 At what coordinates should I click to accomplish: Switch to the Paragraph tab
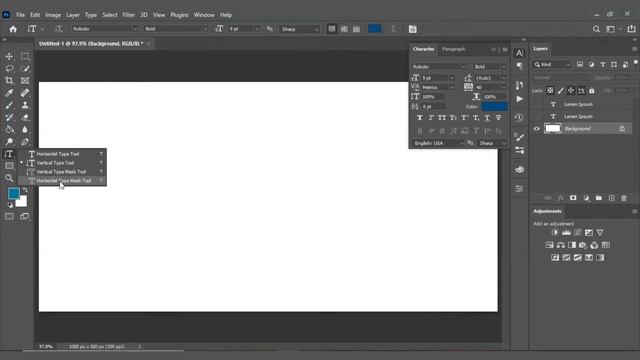pos(453,49)
